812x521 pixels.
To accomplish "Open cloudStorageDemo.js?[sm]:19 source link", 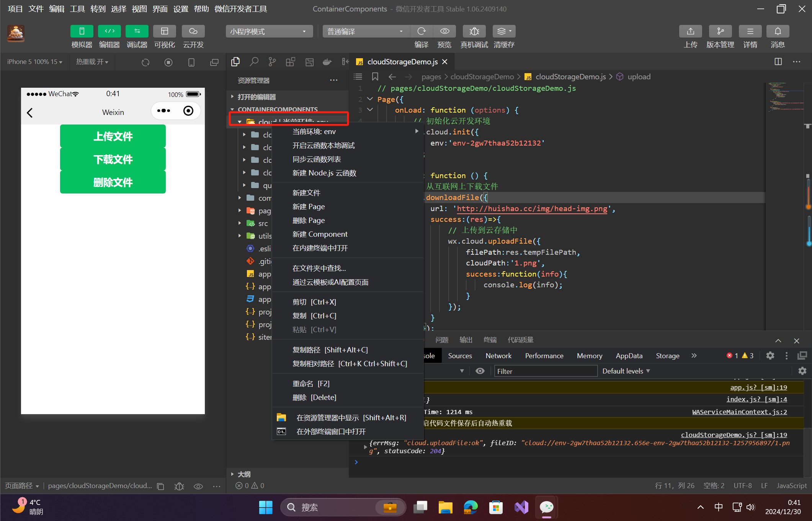I will pos(734,435).
